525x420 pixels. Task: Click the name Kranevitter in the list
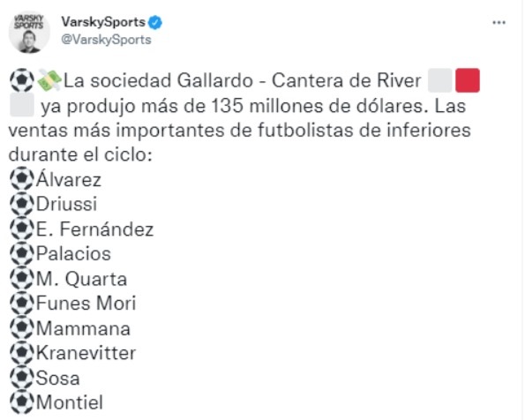pos(86,353)
